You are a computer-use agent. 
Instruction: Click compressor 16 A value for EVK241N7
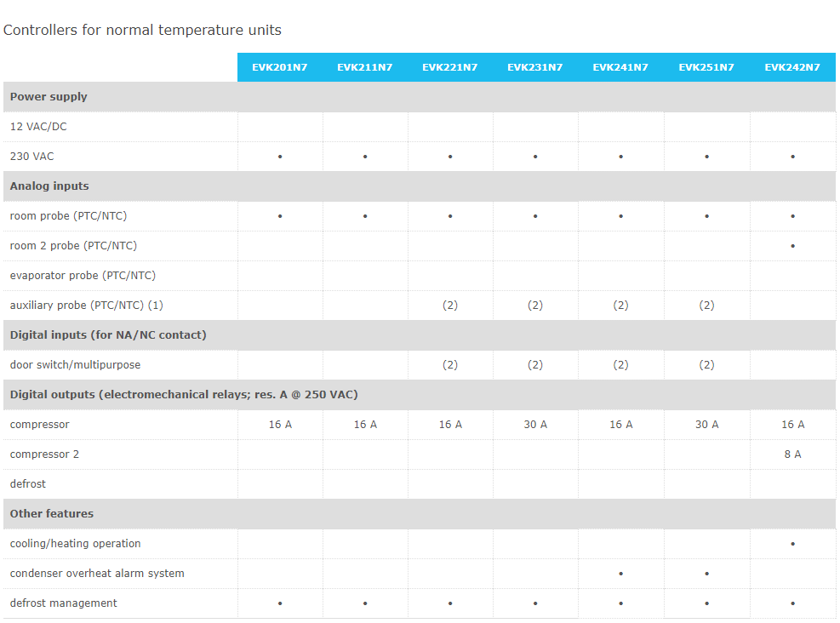[x=621, y=425]
